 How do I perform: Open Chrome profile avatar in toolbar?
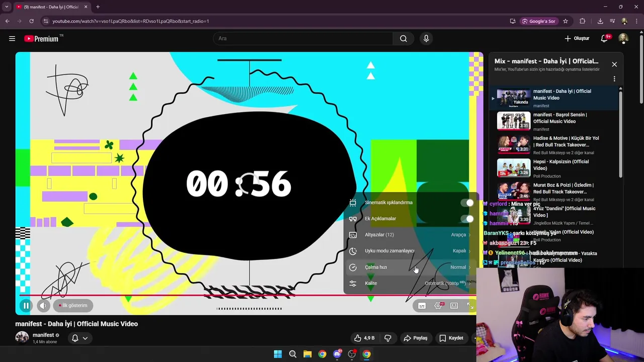624,21
